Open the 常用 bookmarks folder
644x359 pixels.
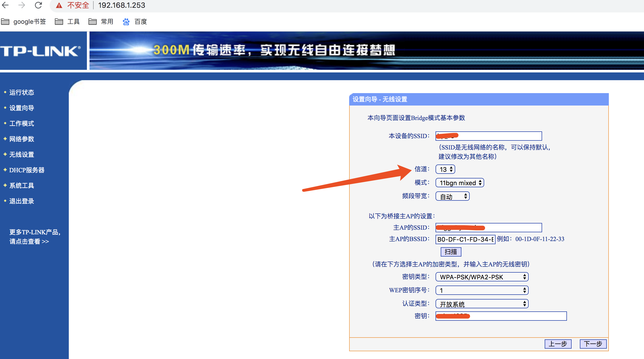tap(101, 22)
